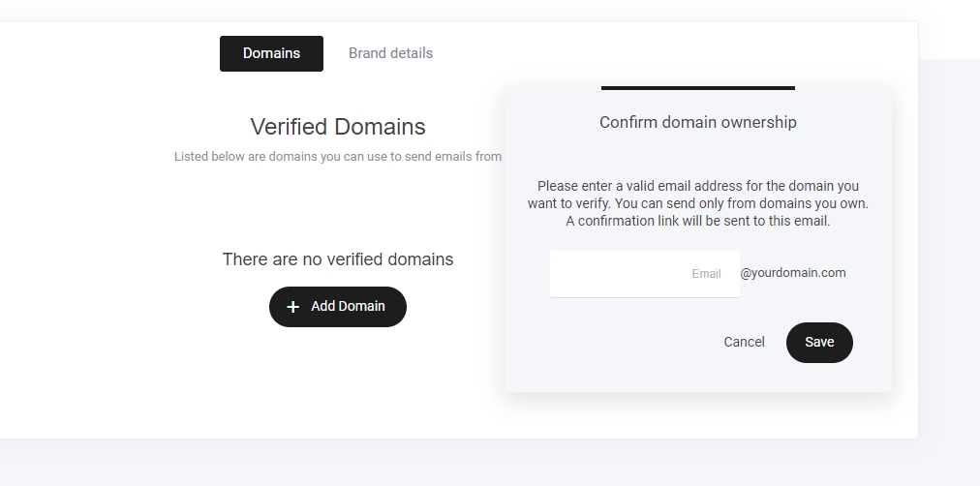The height and width of the screenshot is (486, 980).
Task: Cancel the domain ownership dialog
Action: (744, 342)
